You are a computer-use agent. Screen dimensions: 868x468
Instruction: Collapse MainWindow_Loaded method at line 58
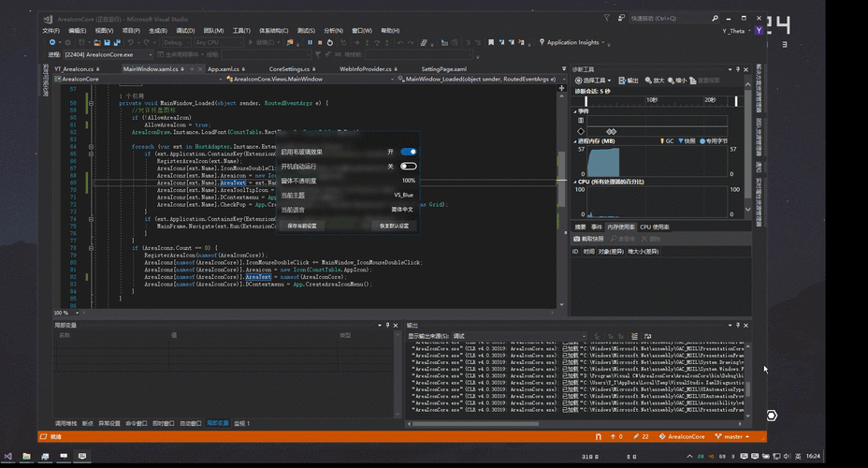click(x=91, y=103)
